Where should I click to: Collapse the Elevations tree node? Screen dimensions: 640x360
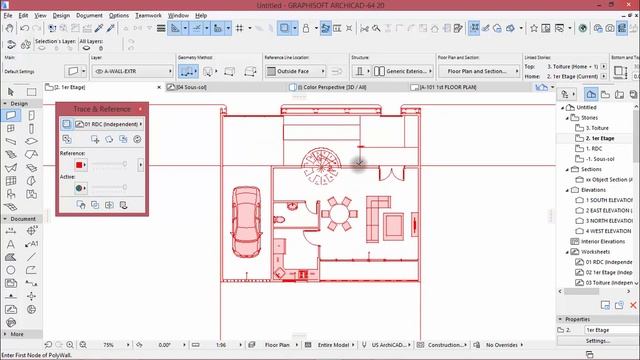[x=567, y=190]
